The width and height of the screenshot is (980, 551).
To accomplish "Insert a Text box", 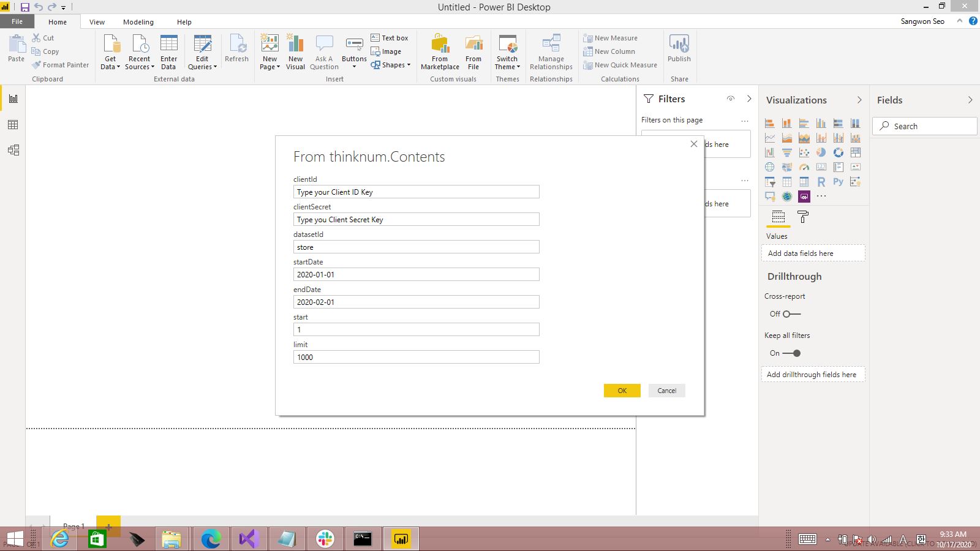I will 390,38.
